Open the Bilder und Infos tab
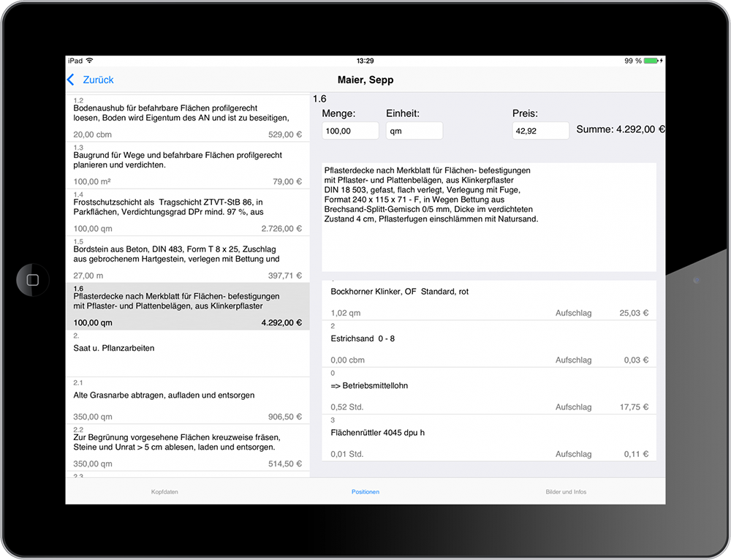The height and width of the screenshot is (560, 731). coord(565,492)
